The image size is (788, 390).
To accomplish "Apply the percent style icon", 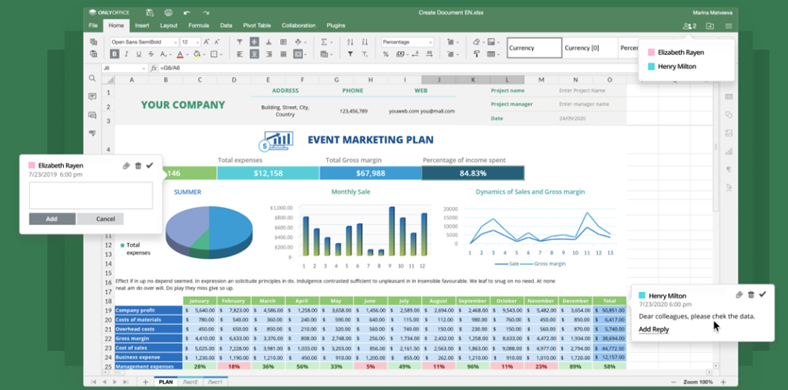I will click(385, 54).
